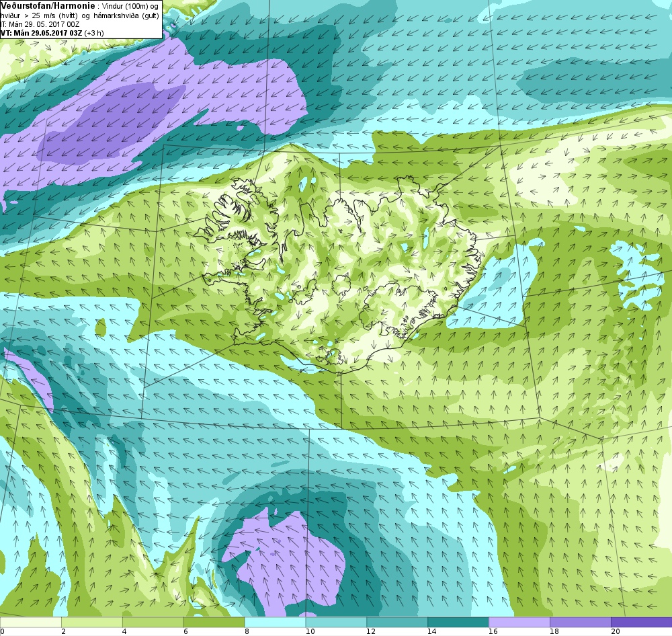Click the 'hámarkshviða (gult)' description text
672x636 pixels.
point(126,15)
